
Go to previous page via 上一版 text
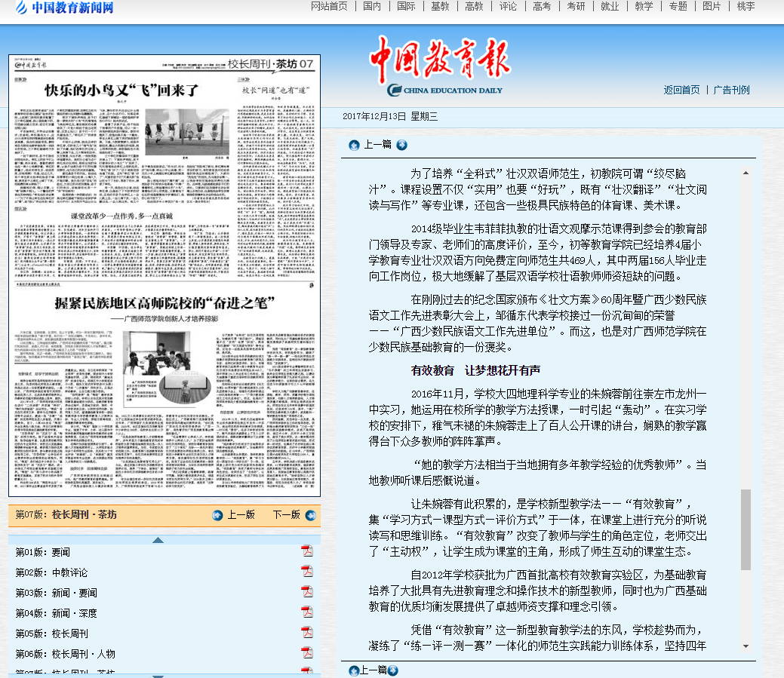pos(241,514)
